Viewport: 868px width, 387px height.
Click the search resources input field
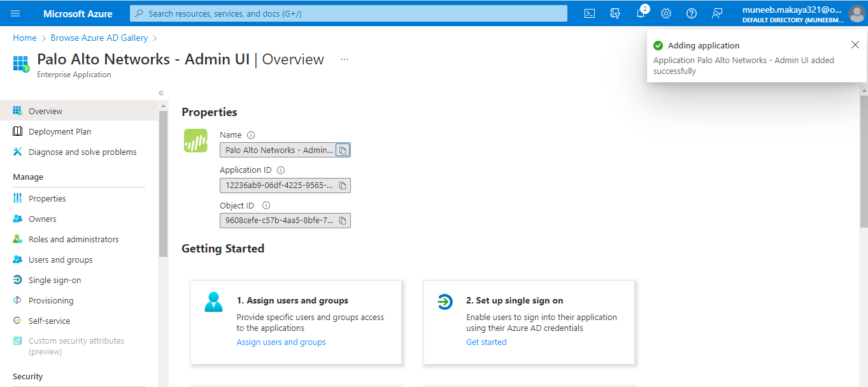[x=350, y=13]
